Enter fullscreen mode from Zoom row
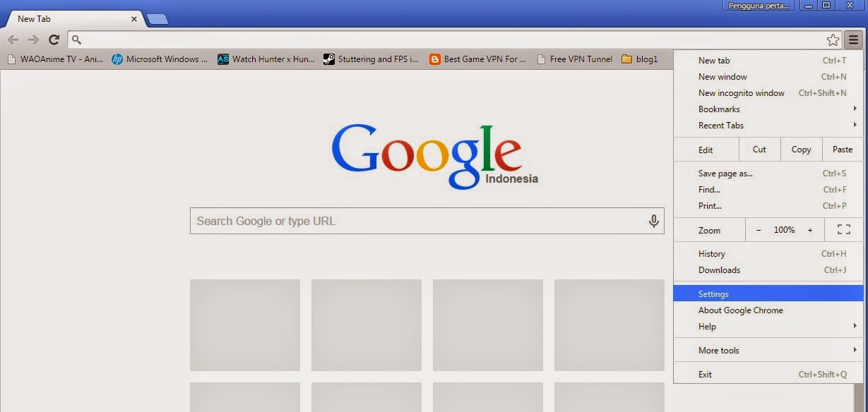This screenshot has width=868, height=412. point(843,230)
